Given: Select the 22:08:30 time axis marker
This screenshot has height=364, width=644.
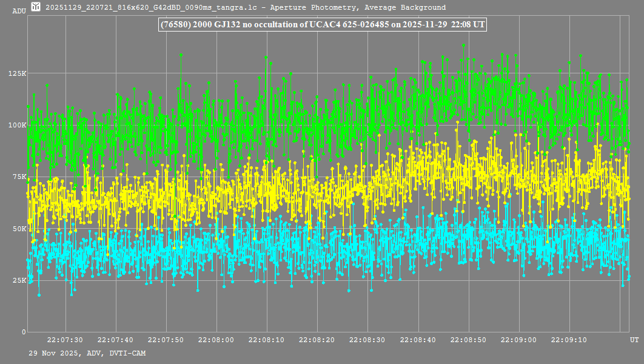Looking at the screenshot, I should [367, 340].
